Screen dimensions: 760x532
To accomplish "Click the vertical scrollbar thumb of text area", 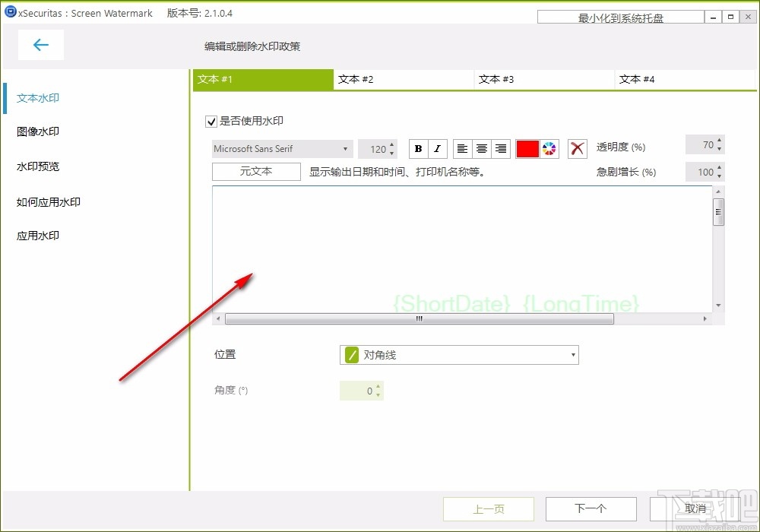I will pyautogui.click(x=718, y=212).
